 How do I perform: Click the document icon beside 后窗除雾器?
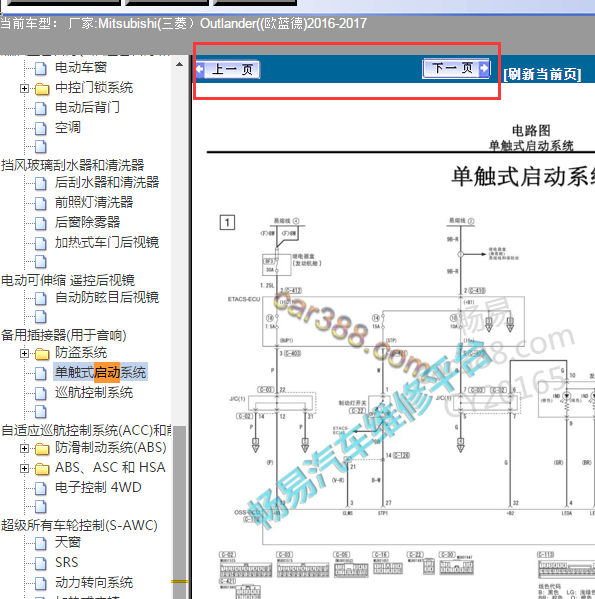point(40,223)
